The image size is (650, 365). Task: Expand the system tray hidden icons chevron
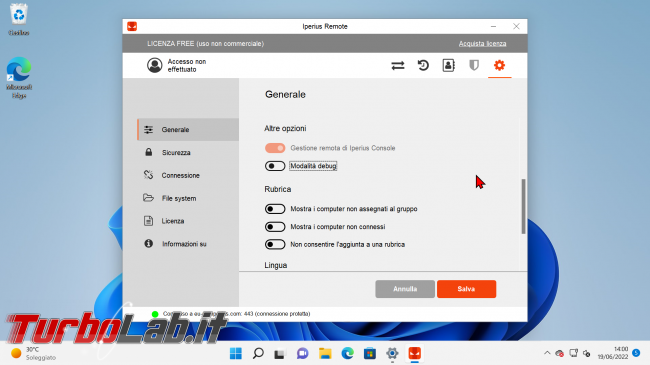coord(547,353)
